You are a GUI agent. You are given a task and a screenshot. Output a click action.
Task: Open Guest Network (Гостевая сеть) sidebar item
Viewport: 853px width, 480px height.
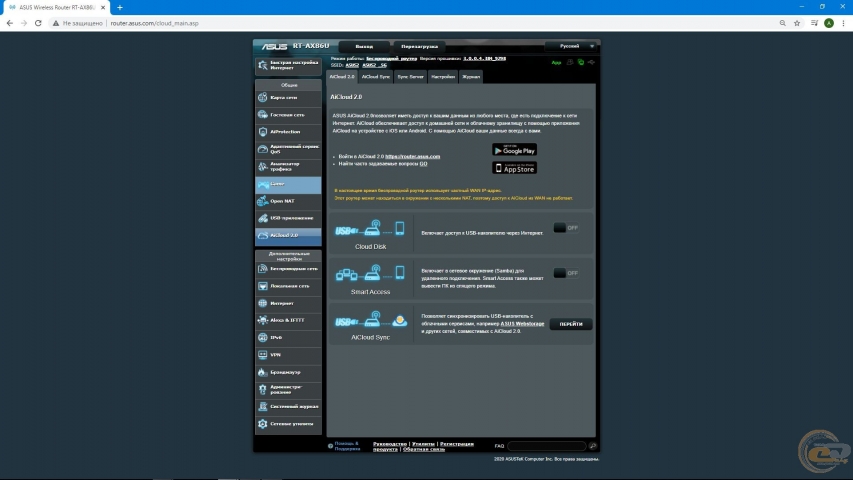click(x=288, y=115)
